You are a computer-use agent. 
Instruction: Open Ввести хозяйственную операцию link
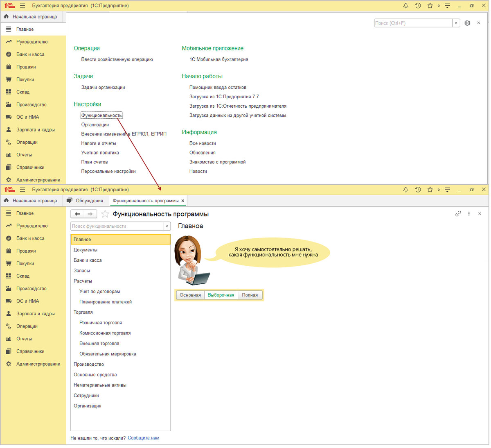(x=117, y=59)
